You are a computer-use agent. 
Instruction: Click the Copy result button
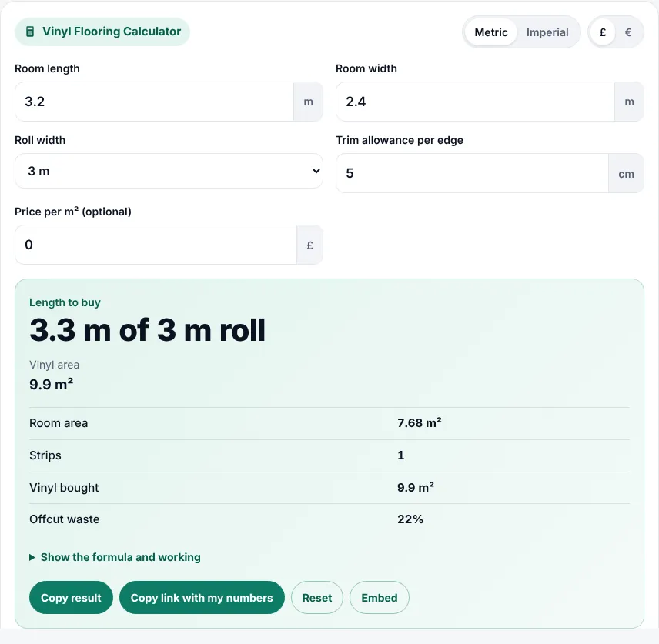(x=71, y=597)
